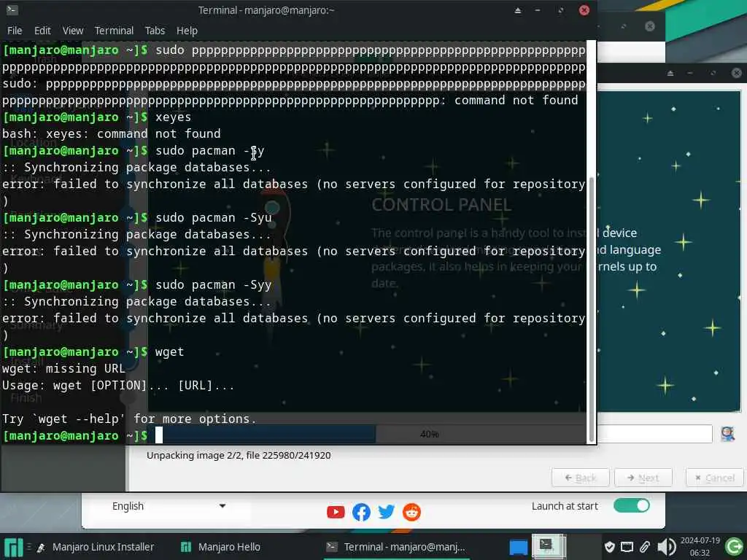Image resolution: width=747 pixels, height=560 pixels.
Task: Click the 'wget: missing URL' output line
Action: [x=64, y=368]
